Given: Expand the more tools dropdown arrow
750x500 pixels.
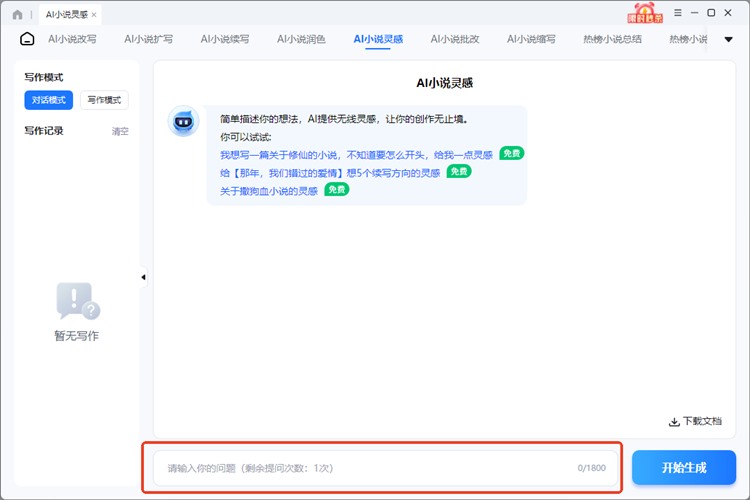Looking at the screenshot, I should point(728,39).
